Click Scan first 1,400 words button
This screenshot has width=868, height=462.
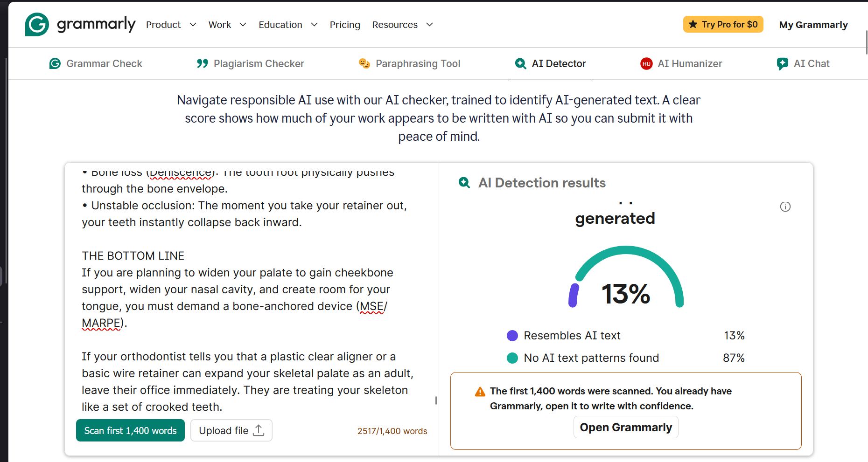[x=130, y=430]
